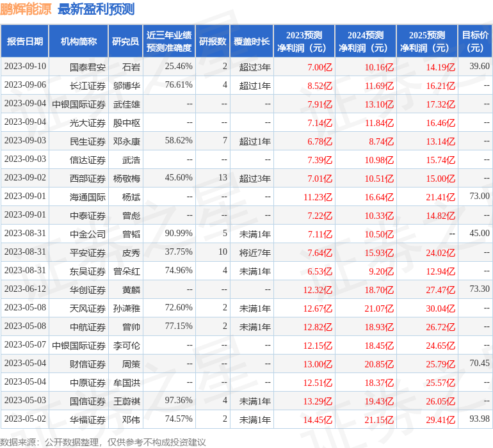Click the 最新盈利预测 heading
The height and width of the screenshot is (448, 493).
pos(96,9)
